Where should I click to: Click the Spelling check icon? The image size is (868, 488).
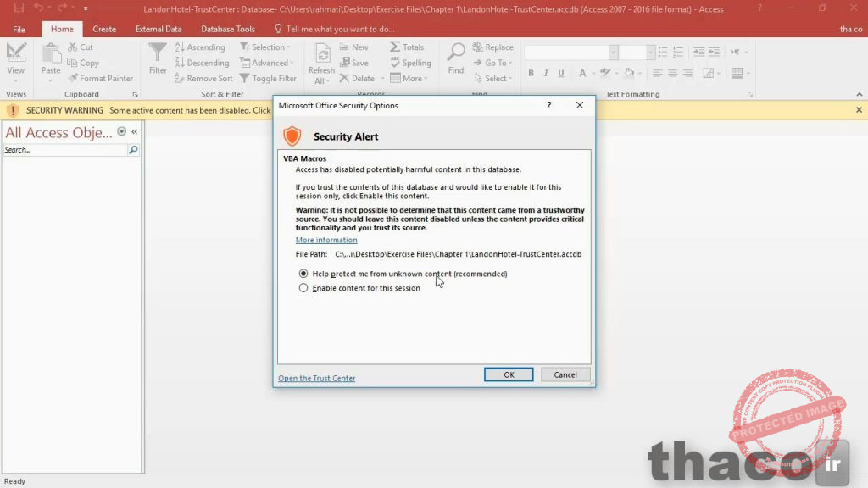[x=395, y=63]
